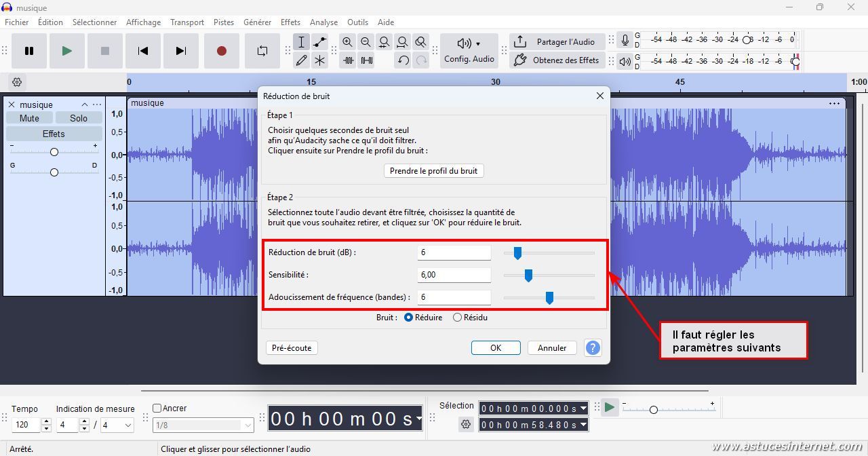Click the Undo arrow icon
868x456 pixels.
tap(403, 60)
